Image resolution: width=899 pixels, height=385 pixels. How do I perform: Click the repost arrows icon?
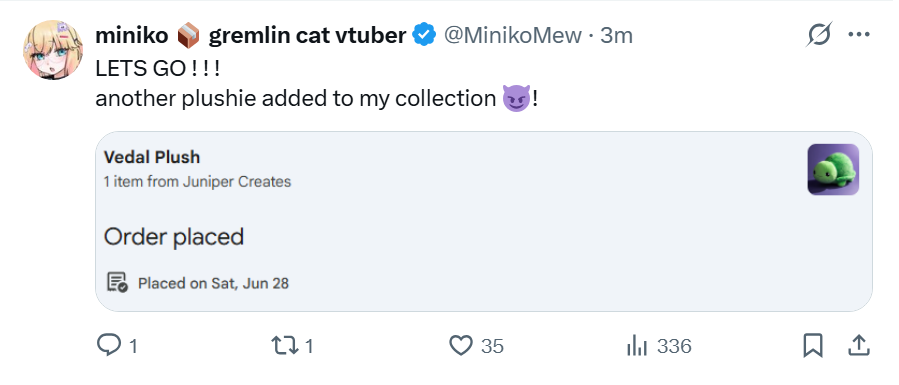click(285, 345)
